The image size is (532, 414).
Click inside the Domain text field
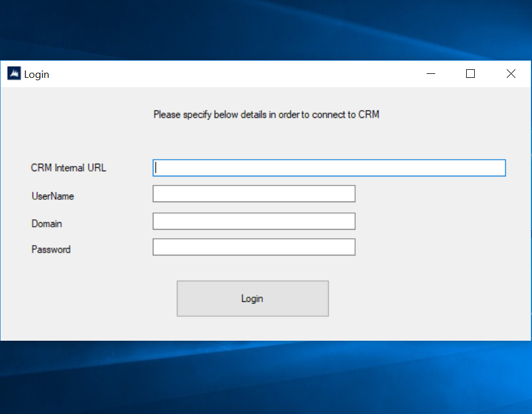[254, 220]
